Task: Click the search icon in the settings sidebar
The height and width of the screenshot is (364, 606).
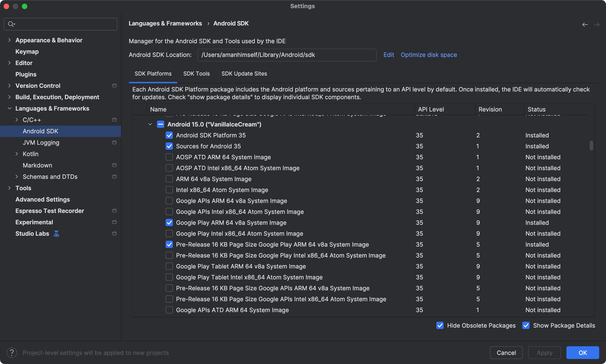Action: [11, 24]
